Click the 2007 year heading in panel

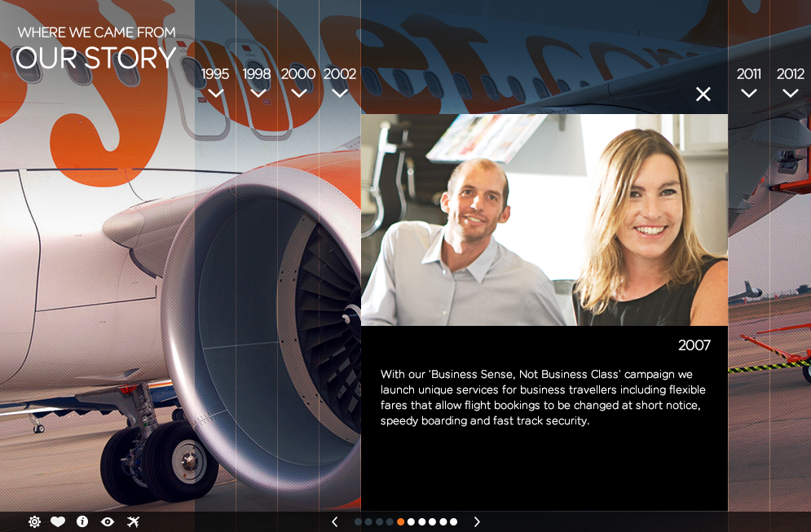[694, 345]
